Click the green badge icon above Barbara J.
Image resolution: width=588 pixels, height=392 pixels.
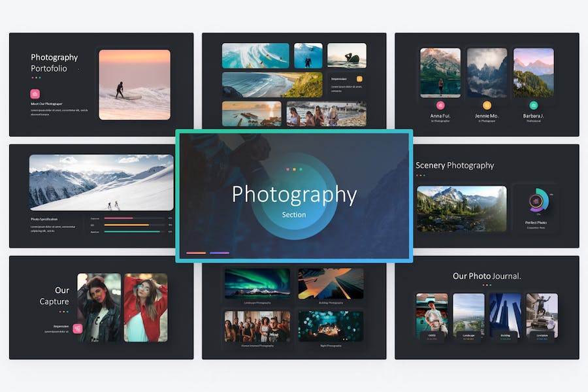(533, 105)
